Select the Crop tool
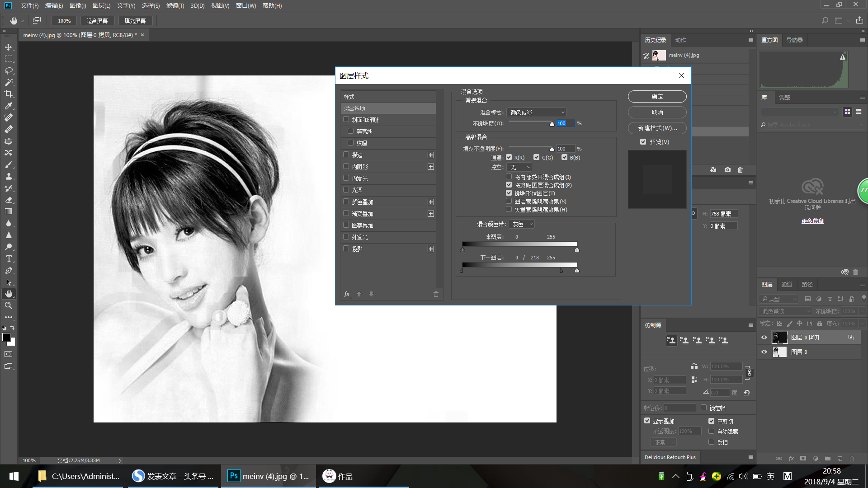This screenshot has height=488, width=868. tap(9, 94)
